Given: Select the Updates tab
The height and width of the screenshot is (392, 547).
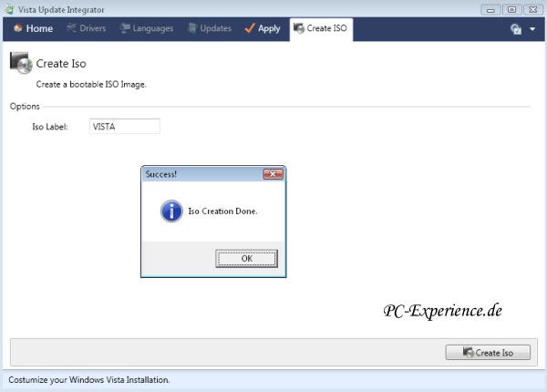Looking at the screenshot, I should (210, 28).
